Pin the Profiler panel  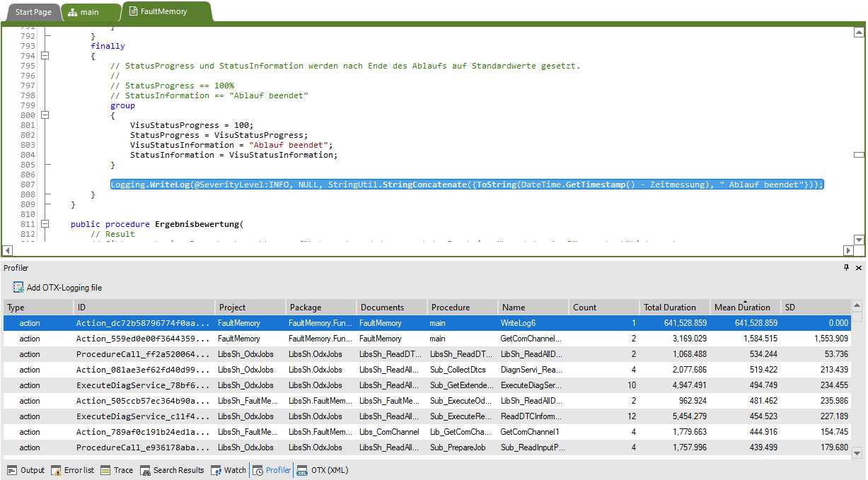[847, 268]
